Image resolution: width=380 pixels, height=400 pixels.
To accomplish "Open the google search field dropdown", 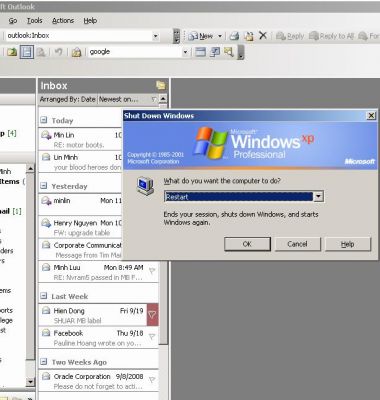I will coord(185,52).
